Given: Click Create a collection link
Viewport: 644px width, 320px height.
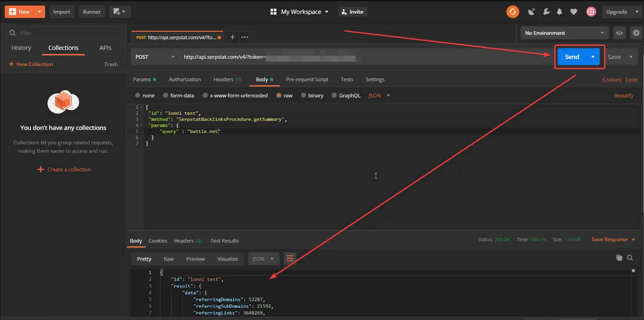Looking at the screenshot, I should [64, 169].
